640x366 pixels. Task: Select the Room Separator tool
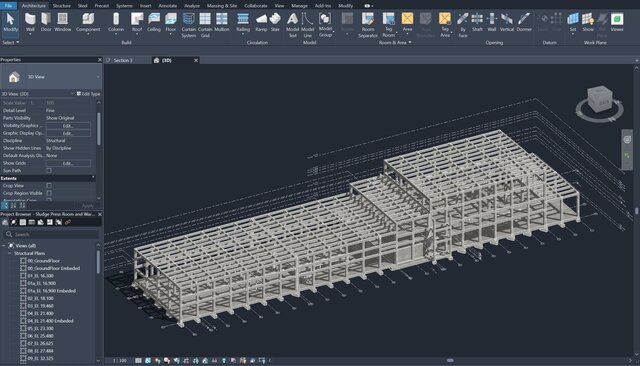click(x=368, y=25)
